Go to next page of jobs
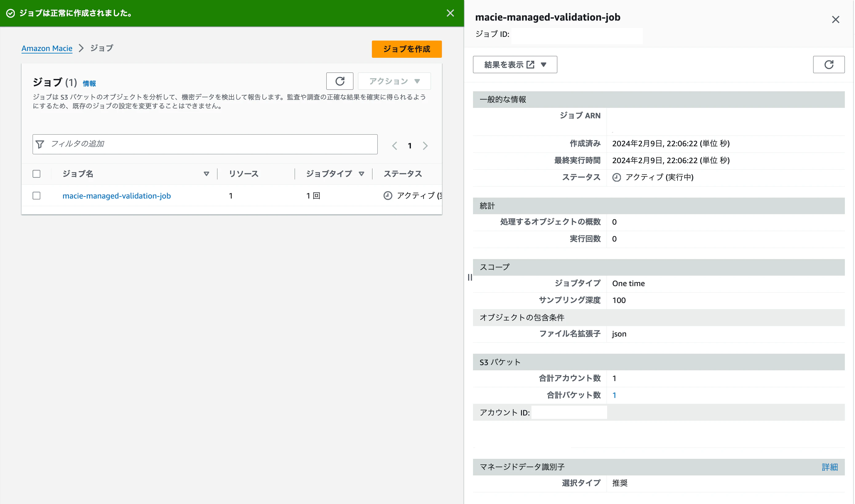 coord(425,146)
